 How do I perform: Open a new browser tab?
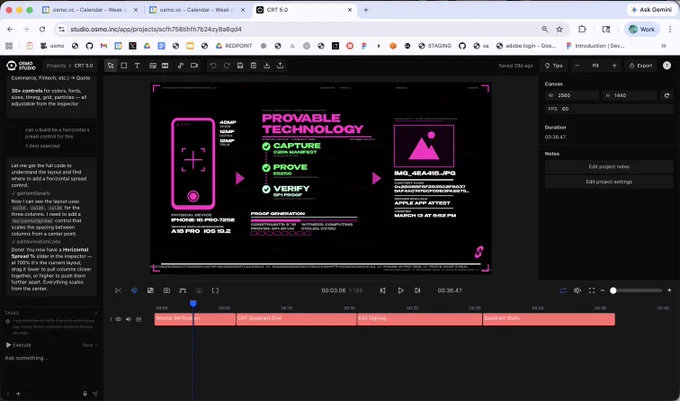click(366, 10)
